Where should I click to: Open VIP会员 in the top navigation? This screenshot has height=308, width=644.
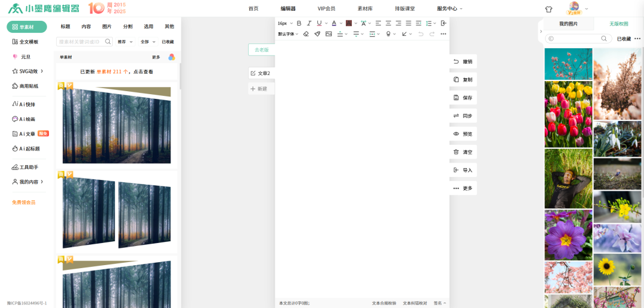(x=327, y=8)
